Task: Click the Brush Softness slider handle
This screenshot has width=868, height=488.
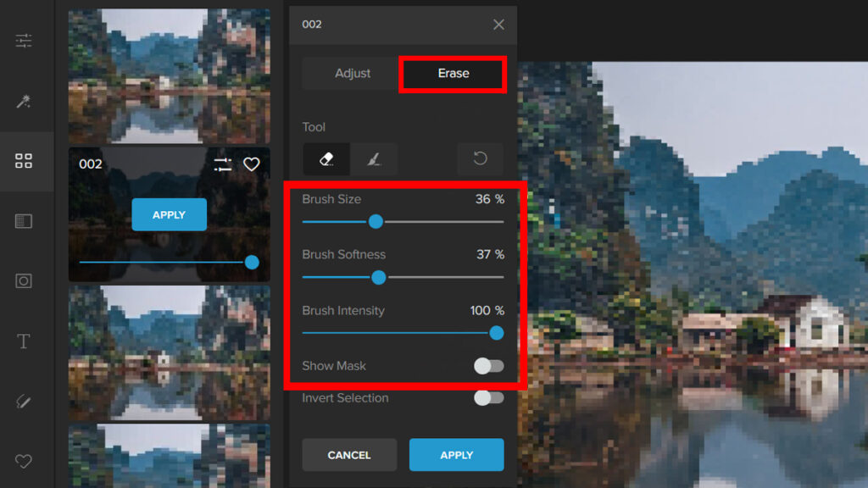Action: point(379,277)
